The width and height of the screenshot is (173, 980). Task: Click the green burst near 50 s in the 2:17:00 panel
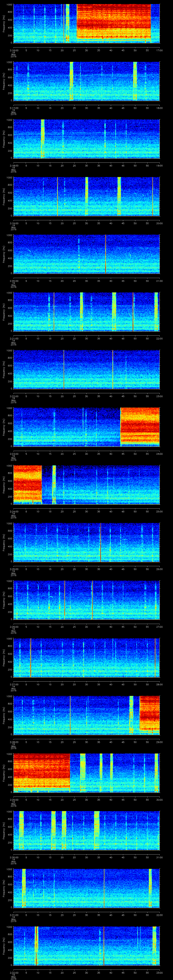(135, 81)
